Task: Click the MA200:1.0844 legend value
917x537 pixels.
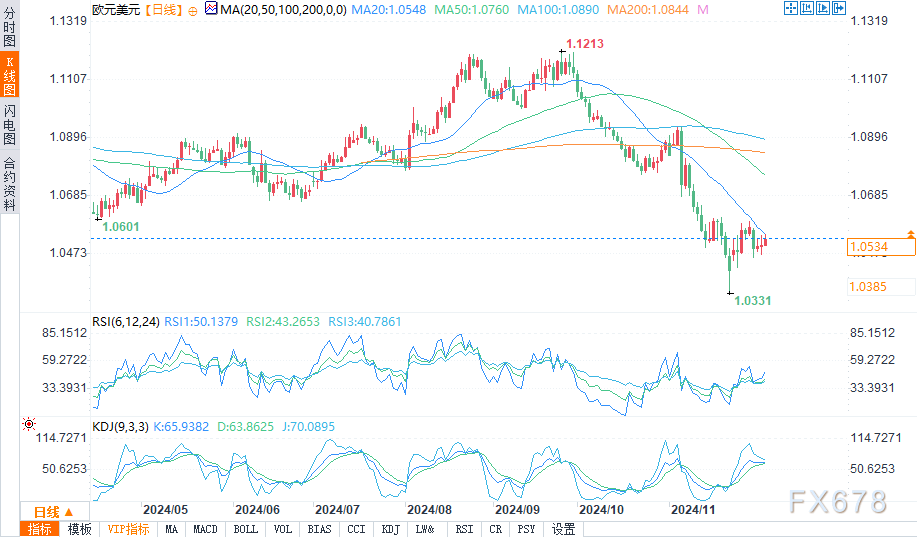Action: (x=648, y=10)
